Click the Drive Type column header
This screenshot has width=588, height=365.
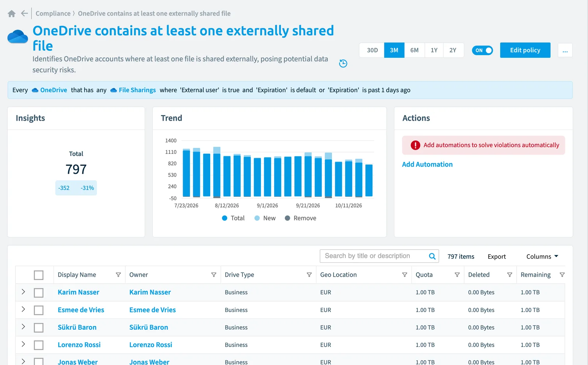(x=239, y=275)
